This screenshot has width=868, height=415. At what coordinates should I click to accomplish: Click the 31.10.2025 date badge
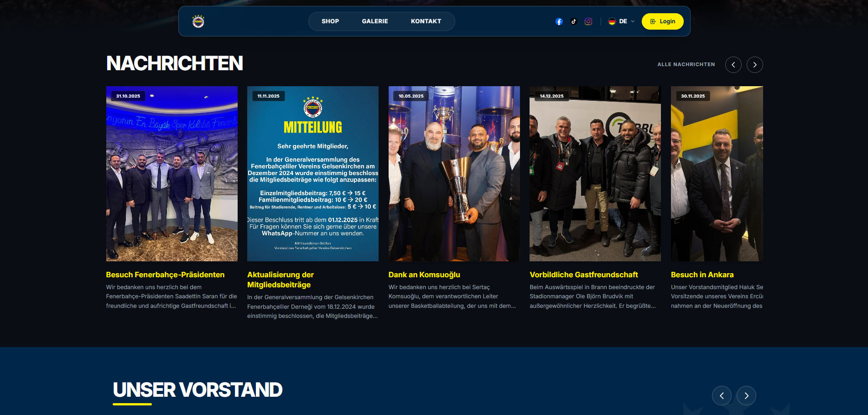coord(128,96)
